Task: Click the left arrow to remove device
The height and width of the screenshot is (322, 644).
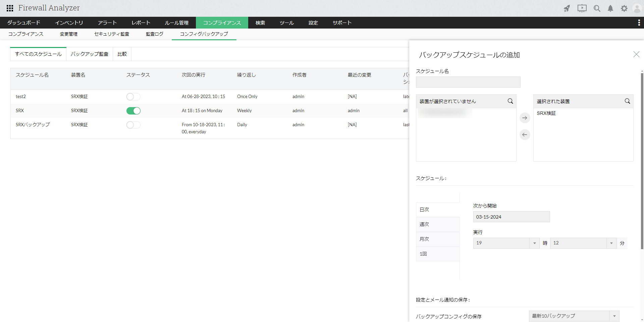Action: click(x=525, y=135)
